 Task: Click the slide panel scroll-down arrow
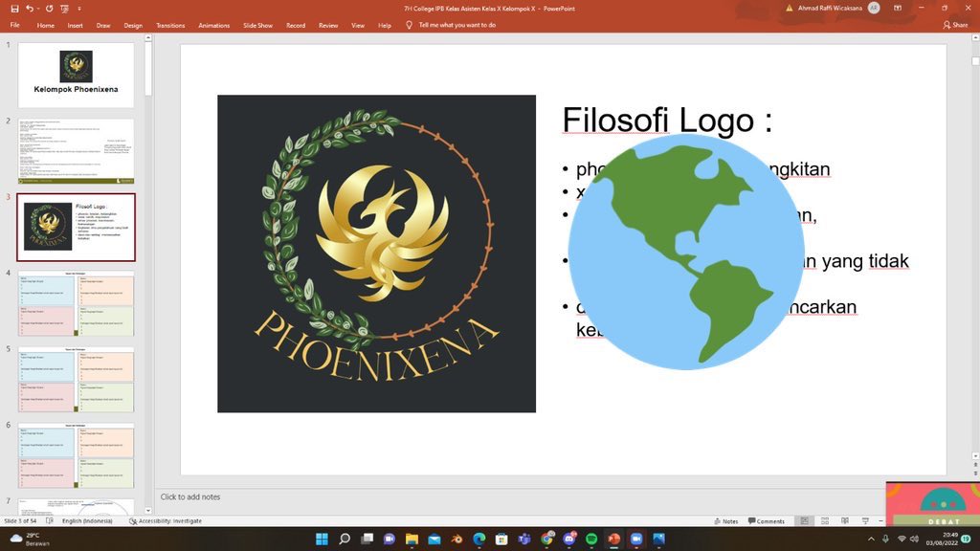click(148, 511)
